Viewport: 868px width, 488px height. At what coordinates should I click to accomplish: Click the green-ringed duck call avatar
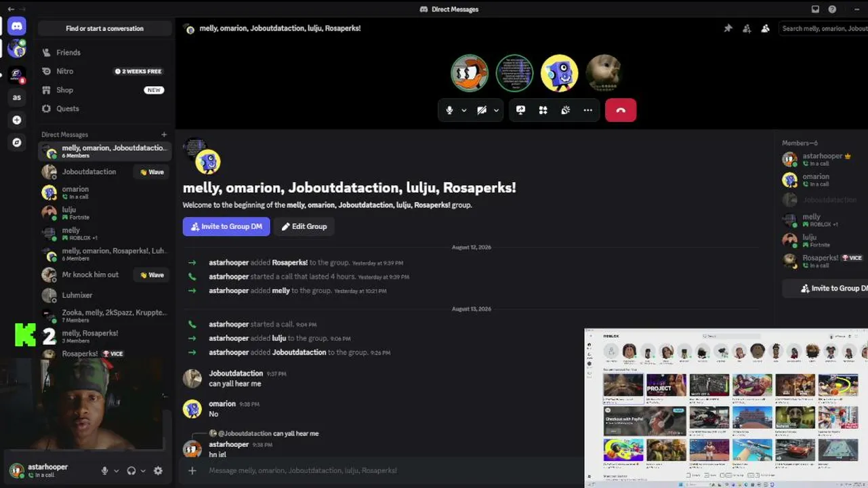click(470, 73)
